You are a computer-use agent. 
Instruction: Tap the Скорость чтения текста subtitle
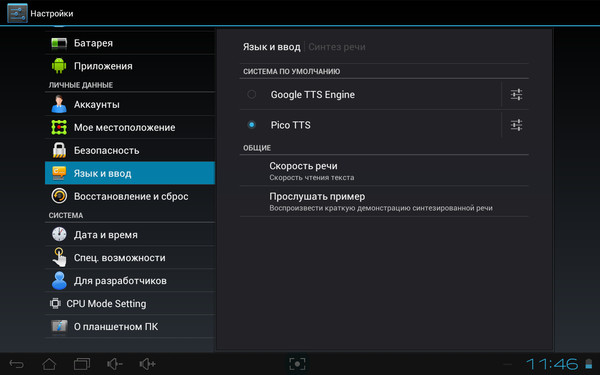(311, 178)
